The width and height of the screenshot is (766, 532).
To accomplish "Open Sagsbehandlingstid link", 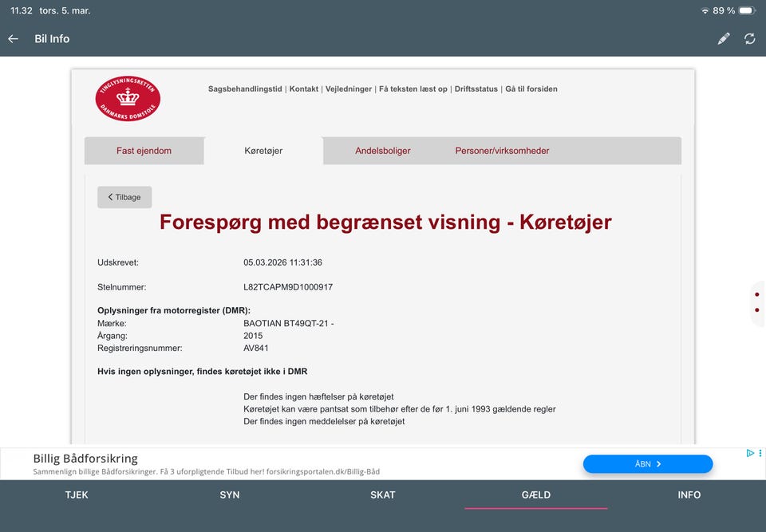I will coord(245,89).
